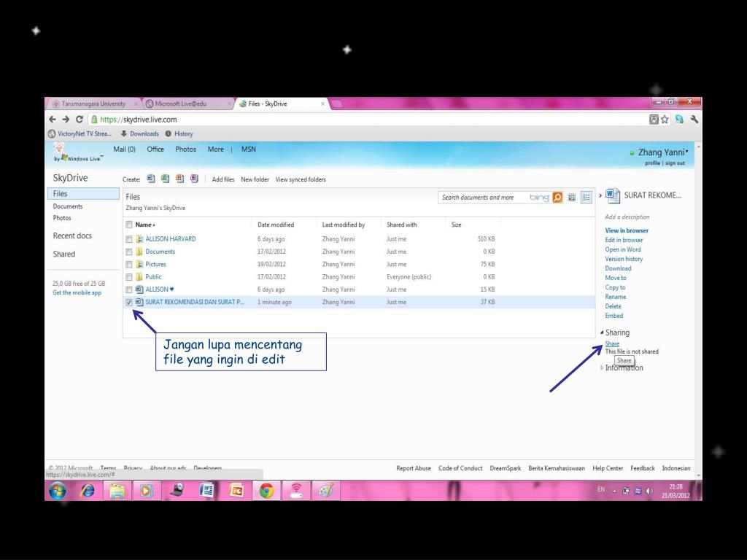Show hidden system tray icons
This screenshot has height=560, width=747.
(614, 491)
